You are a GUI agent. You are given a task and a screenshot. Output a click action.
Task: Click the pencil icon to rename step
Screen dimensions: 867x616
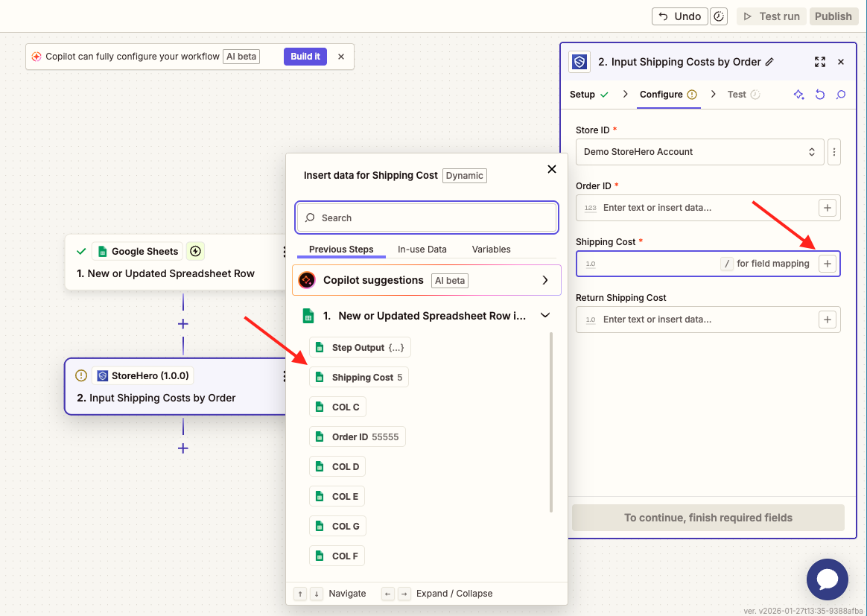(x=769, y=62)
